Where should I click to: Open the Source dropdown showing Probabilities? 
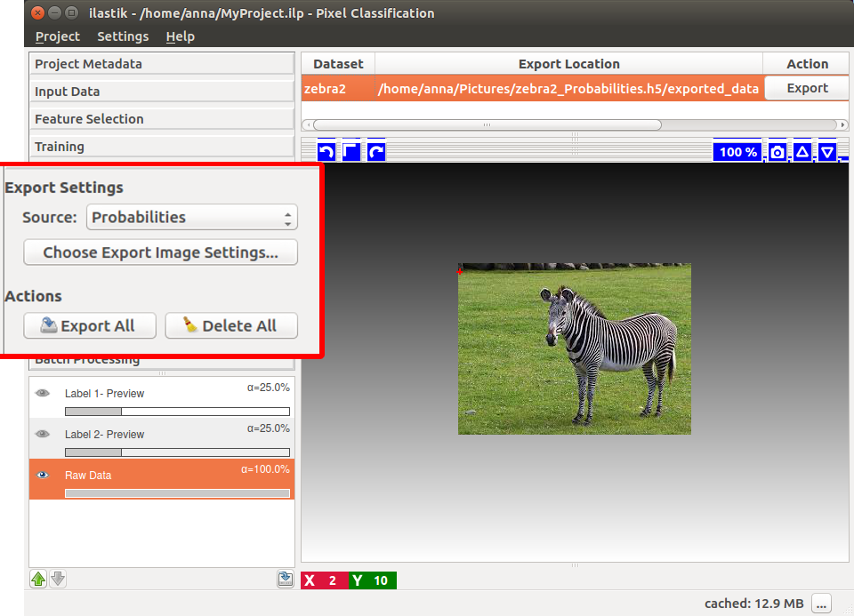(192, 217)
